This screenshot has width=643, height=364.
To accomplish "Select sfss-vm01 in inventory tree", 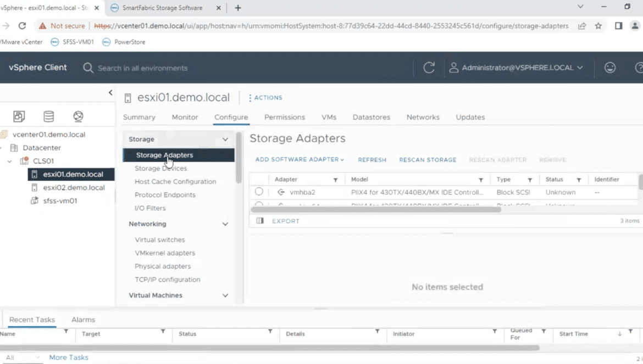I will (60, 200).
